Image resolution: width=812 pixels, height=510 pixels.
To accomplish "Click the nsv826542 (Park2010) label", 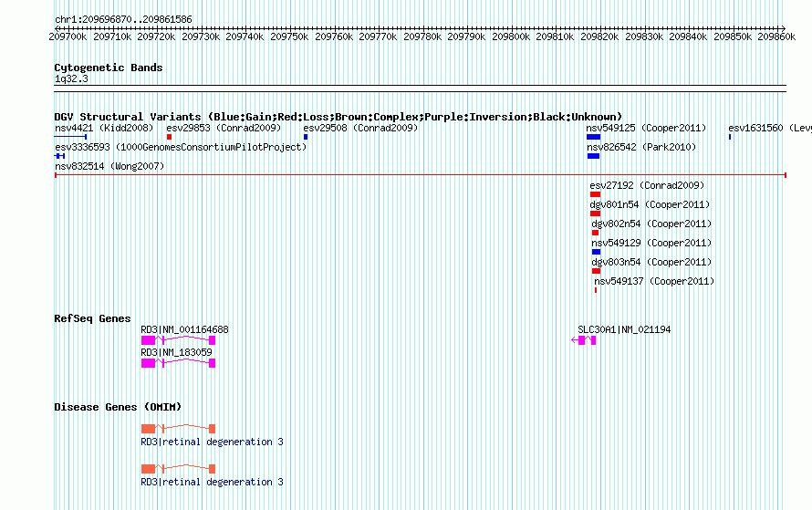I will (x=641, y=147).
